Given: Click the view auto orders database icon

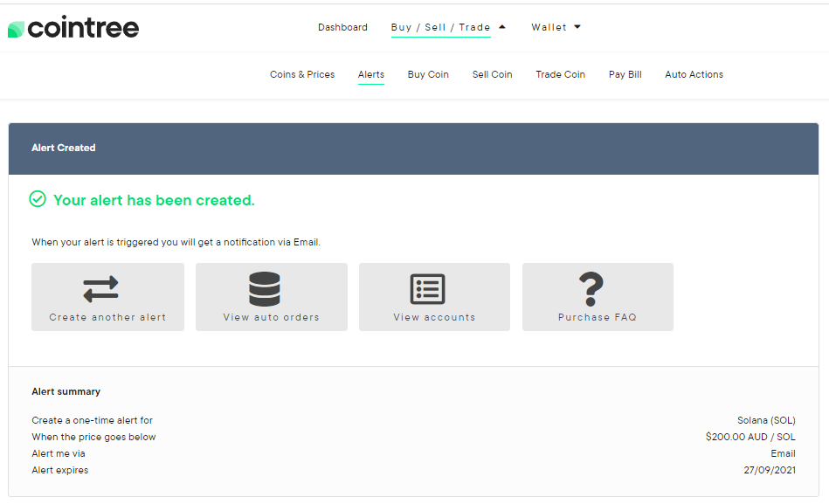Looking at the screenshot, I should 265,289.
